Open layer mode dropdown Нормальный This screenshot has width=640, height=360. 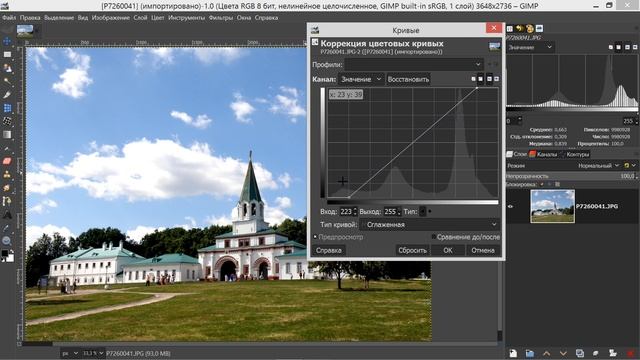click(599, 166)
